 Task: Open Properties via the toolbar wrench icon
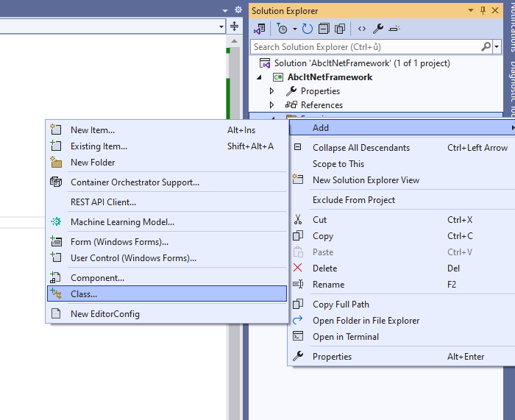click(x=378, y=29)
